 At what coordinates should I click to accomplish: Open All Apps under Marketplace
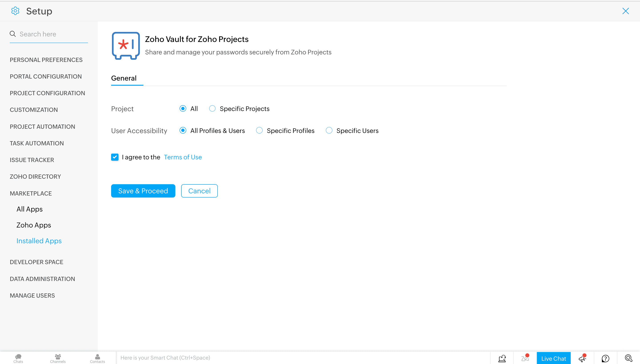pos(30,209)
